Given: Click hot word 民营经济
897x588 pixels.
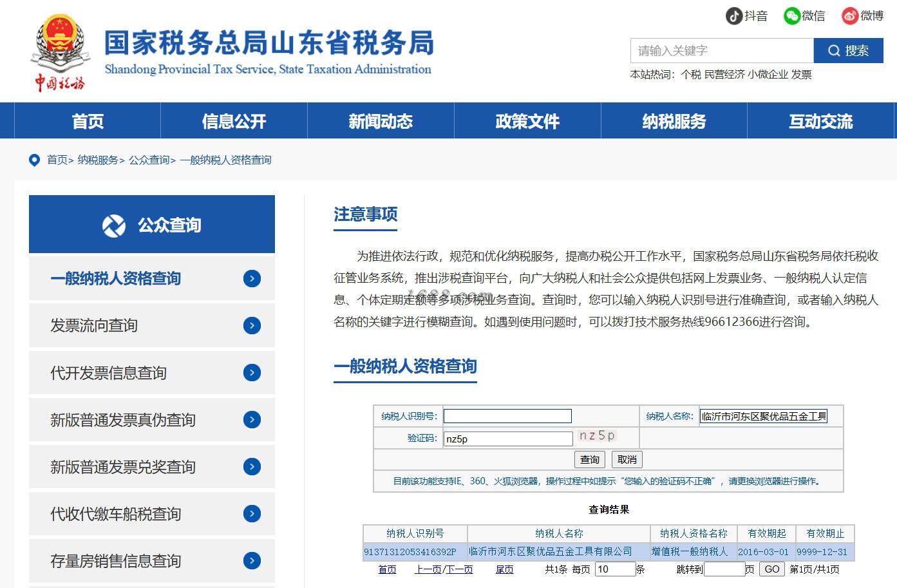Looking at the screenshot, I should (x=724, y=75).
